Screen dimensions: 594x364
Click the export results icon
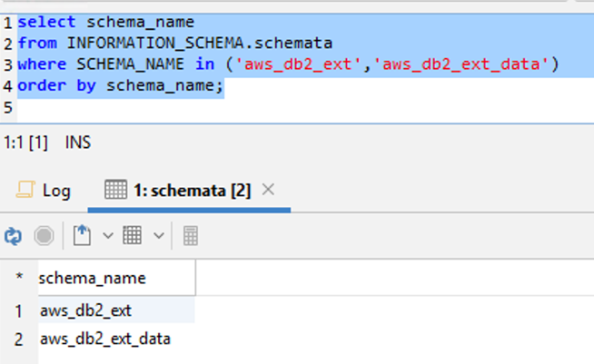pyautogui.click(x=83, y=236)
